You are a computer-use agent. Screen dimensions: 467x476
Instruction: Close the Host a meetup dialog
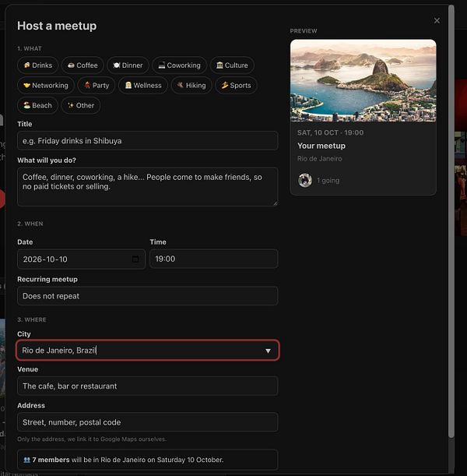click(437, 20)
